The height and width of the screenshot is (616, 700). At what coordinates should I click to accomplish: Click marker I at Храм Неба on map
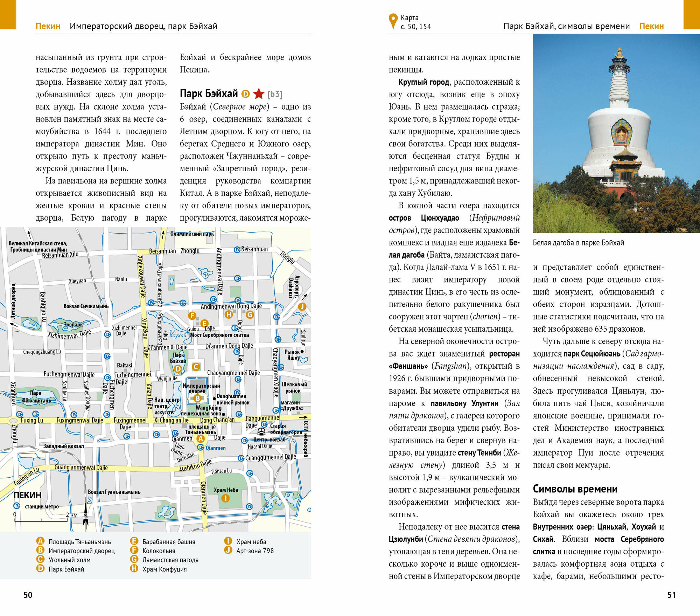226,498
